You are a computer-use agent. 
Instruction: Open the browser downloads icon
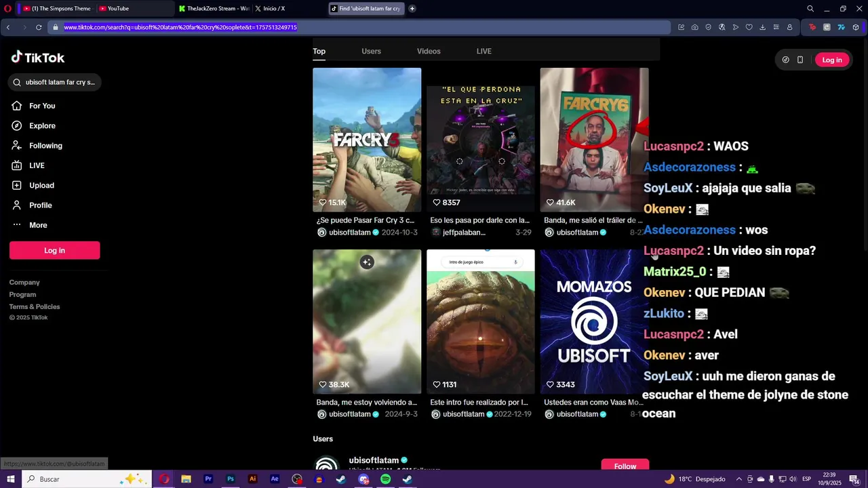[763, 27]
